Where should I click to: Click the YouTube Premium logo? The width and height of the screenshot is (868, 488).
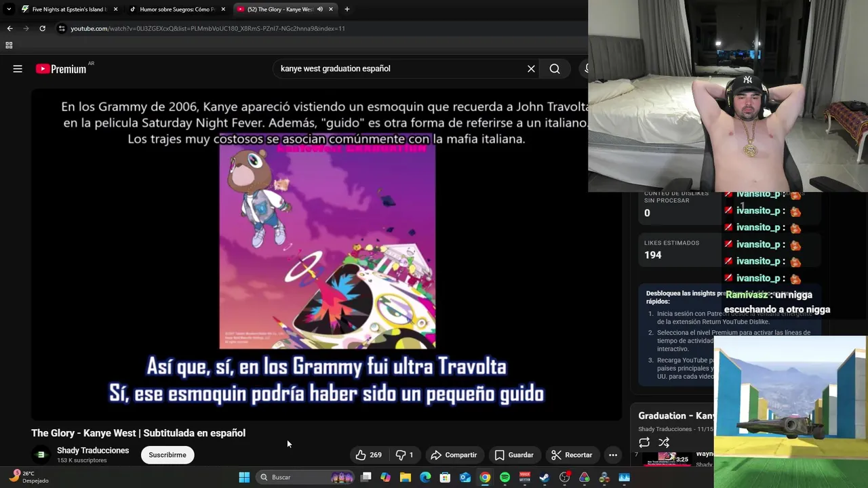[61, 68]
